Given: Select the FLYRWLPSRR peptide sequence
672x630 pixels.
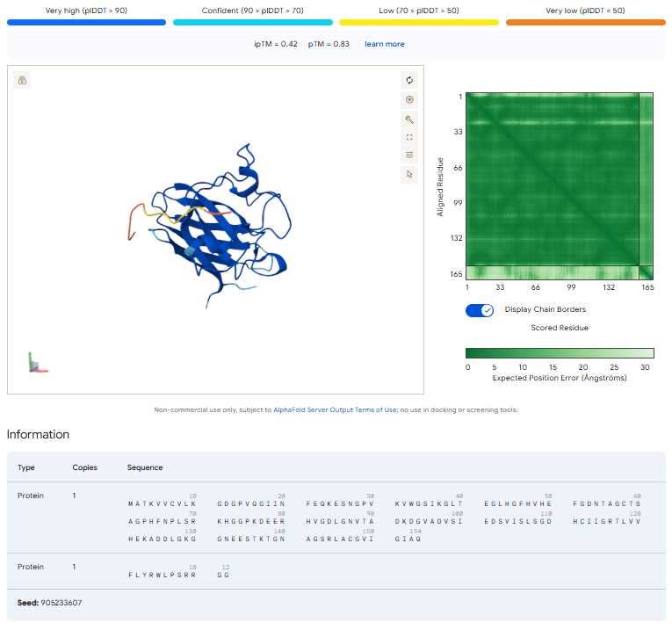Looking at the screenshot, I should click(162, 576).
